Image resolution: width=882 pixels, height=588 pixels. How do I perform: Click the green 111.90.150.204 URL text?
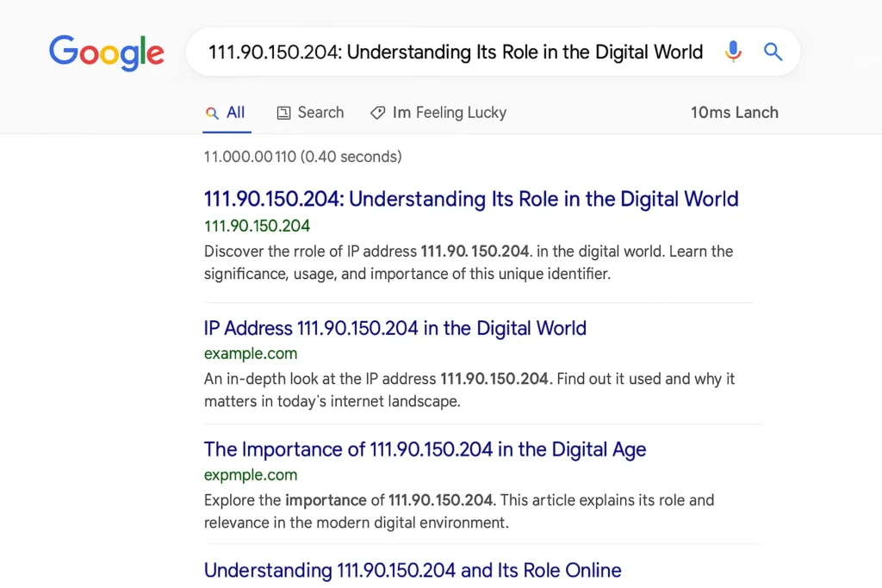tap(257, 226)
